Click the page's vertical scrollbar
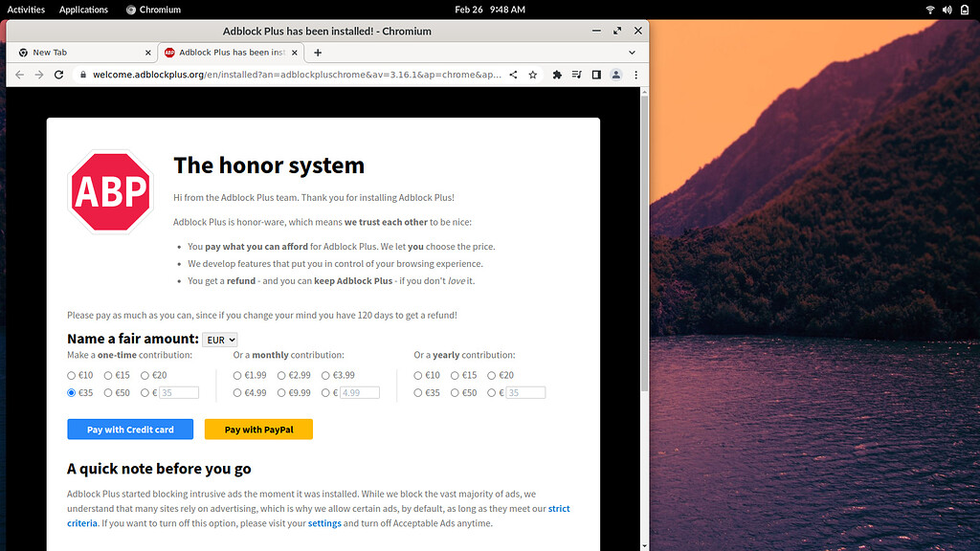This screenshot has height=551, width=980. (644, 239)
